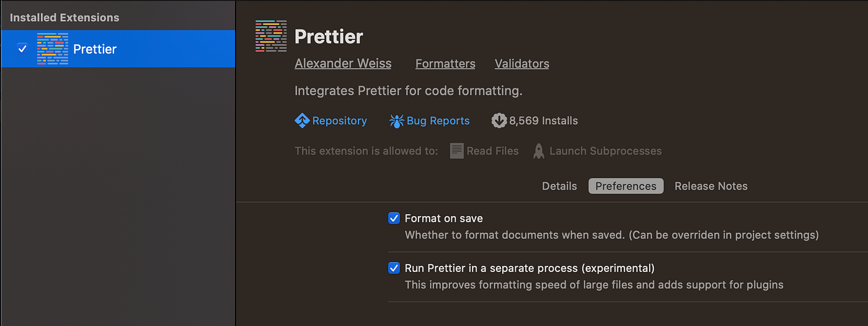Uncheck the Format on save option
Viewport: 868px width, 326px height.
[x=394, y=219]
